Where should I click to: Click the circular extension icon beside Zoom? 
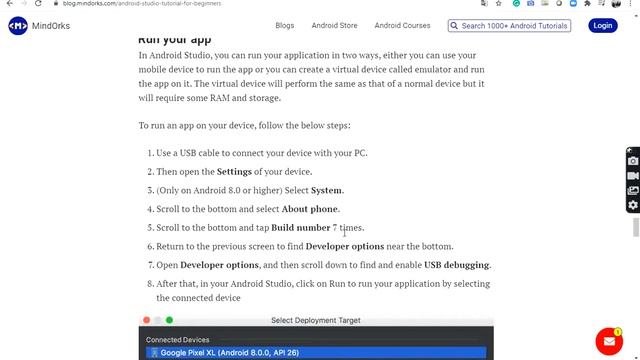559,3
